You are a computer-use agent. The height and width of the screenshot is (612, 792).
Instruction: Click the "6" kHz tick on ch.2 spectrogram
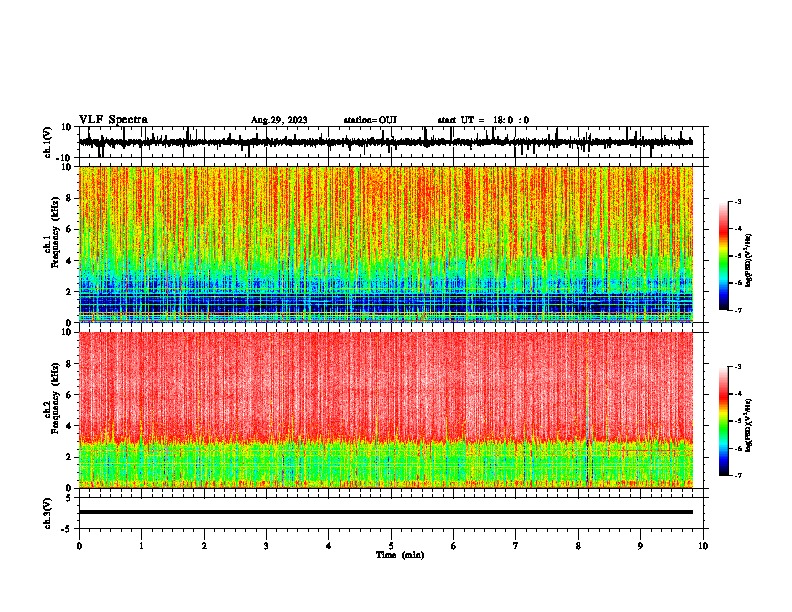pos(70,395)
